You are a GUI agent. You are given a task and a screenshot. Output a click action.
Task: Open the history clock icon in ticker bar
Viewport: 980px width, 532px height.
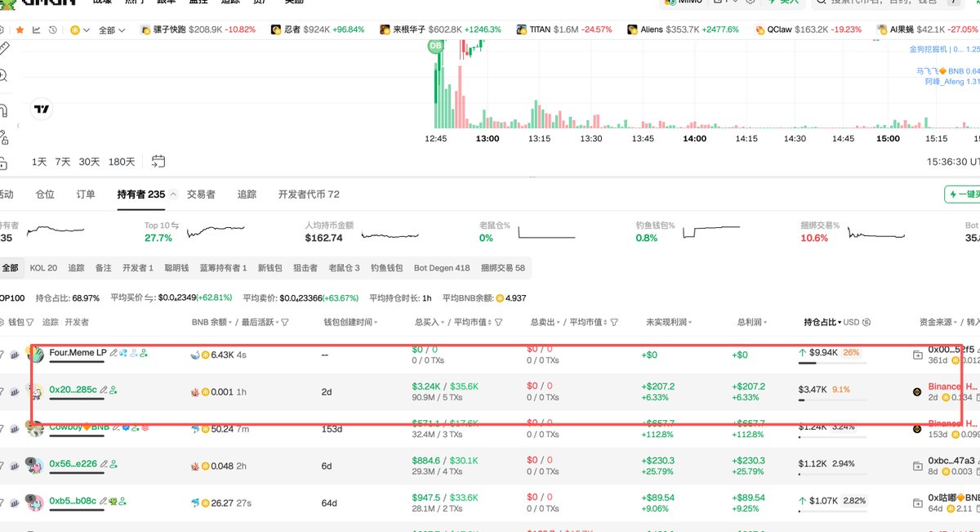coord(53,29)
